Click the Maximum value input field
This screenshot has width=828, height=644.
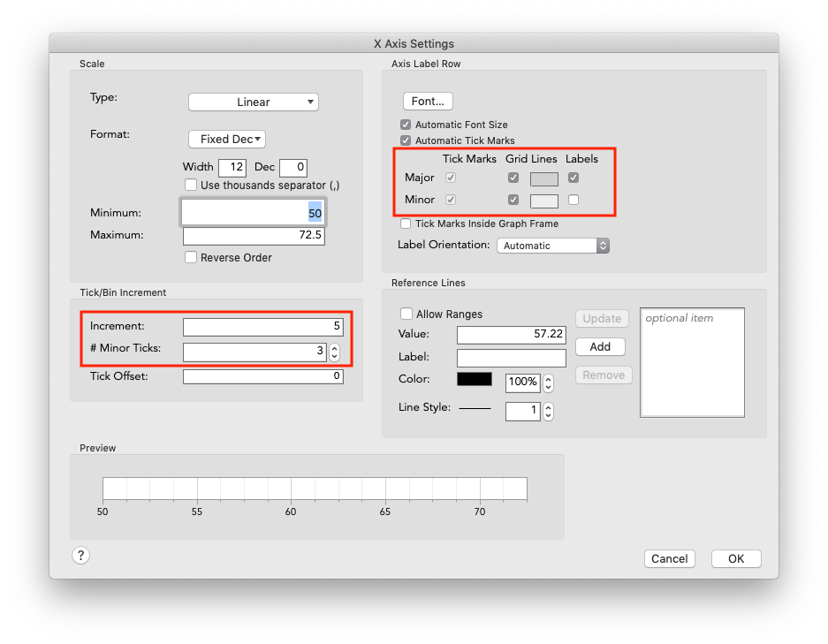coord(253,235)
